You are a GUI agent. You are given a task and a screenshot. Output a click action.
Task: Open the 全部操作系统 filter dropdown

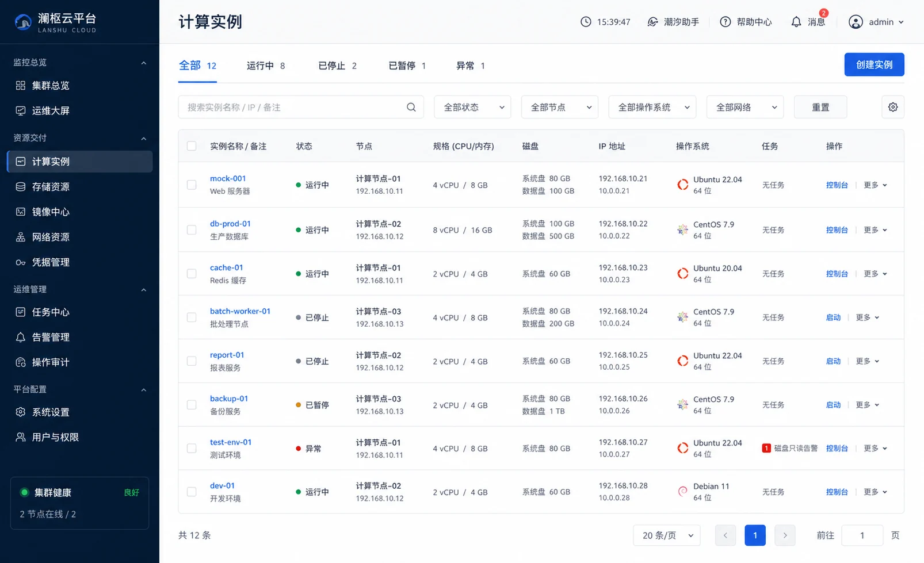click(x=652, y=107)
